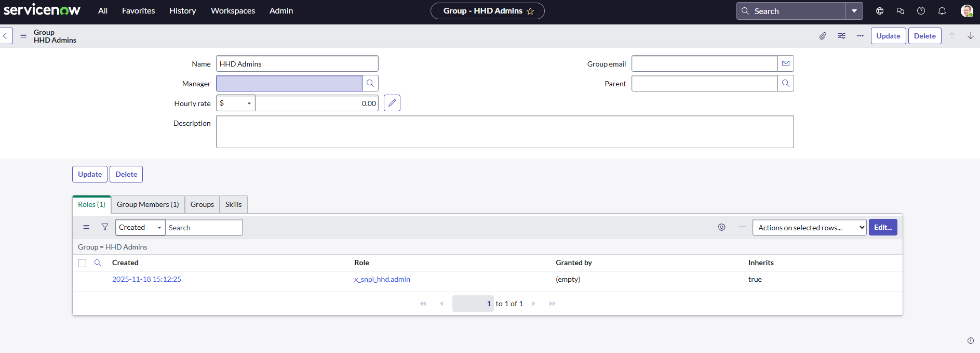980x353 pixels.
Task: Open the x_snpi_hhd.admin role link
Action: [382, 279]
